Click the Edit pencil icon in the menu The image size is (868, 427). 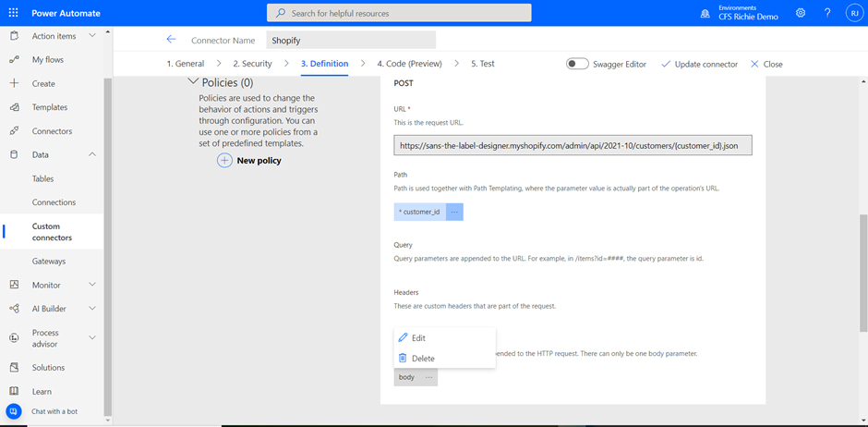click(x=403, y=338)
